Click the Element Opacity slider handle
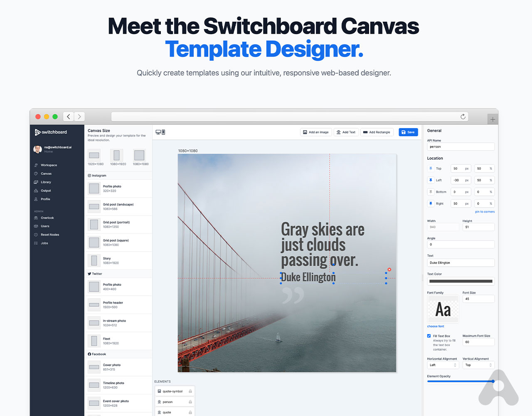 coord(493,381)
